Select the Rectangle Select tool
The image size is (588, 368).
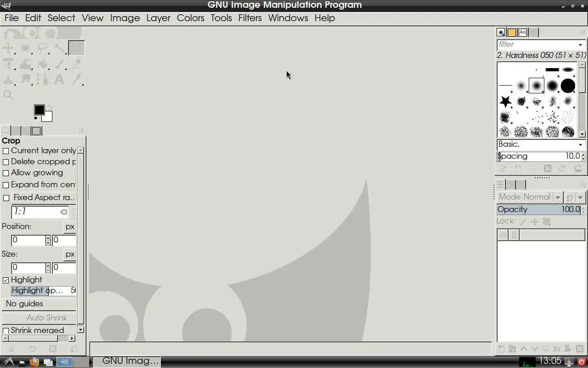(x=25, y=48)
